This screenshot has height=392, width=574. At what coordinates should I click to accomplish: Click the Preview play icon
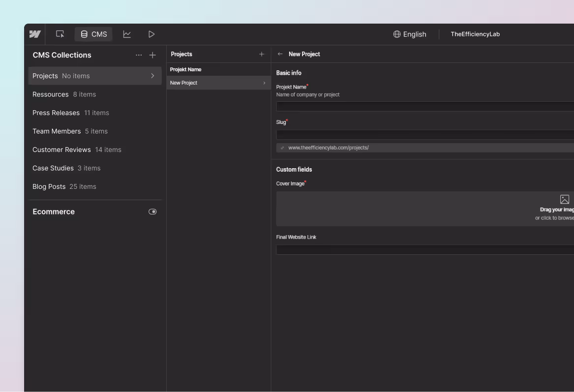click(151, 34)
